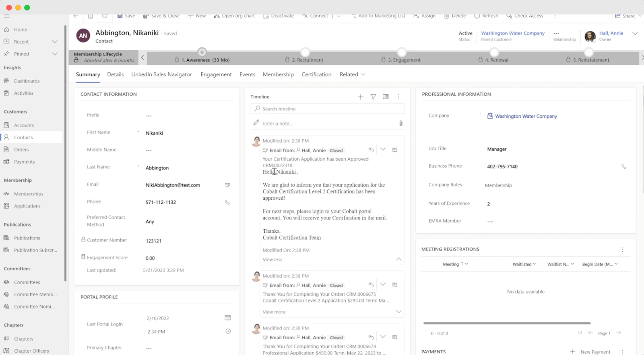Open Payments in sidebar

tap(24, 162)
